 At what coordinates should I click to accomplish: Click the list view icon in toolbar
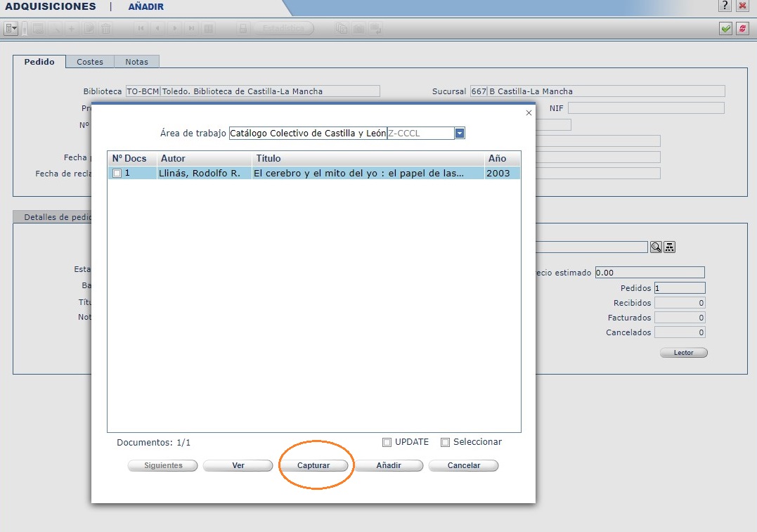(208, 29)
